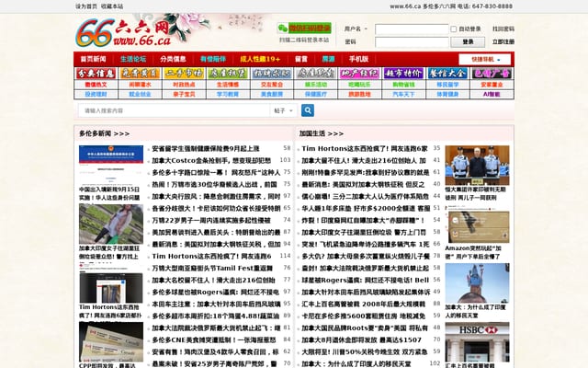Open Tamil Fest street festival news headline
The height and width of the screenshot is (368, 588).
point(212,268)
